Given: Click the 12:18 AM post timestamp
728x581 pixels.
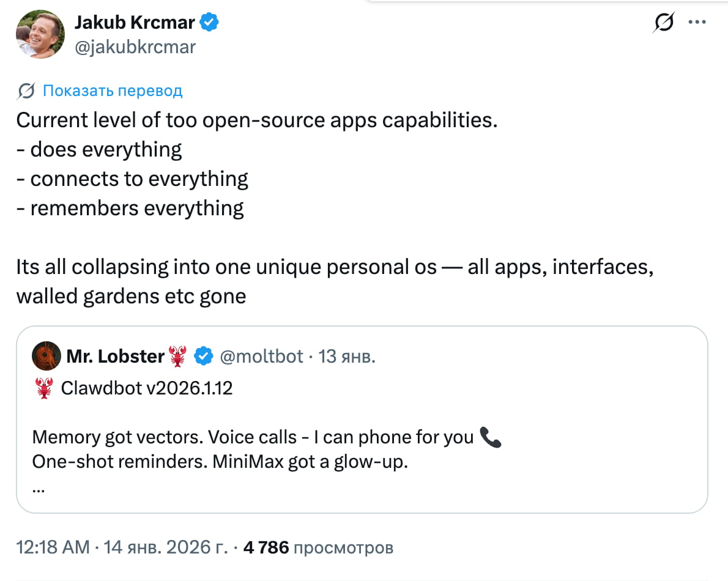Looking at the screenshot, I should click(x=53, y=547).
